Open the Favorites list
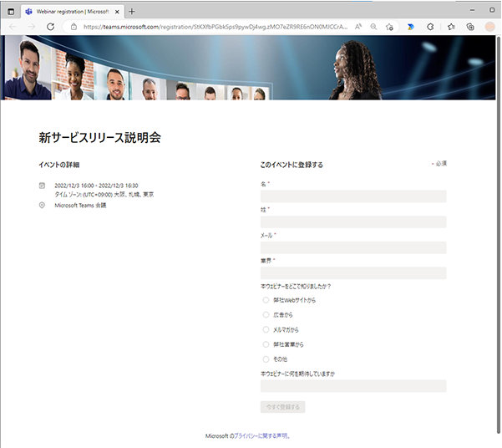 click(x=451, y=27)
